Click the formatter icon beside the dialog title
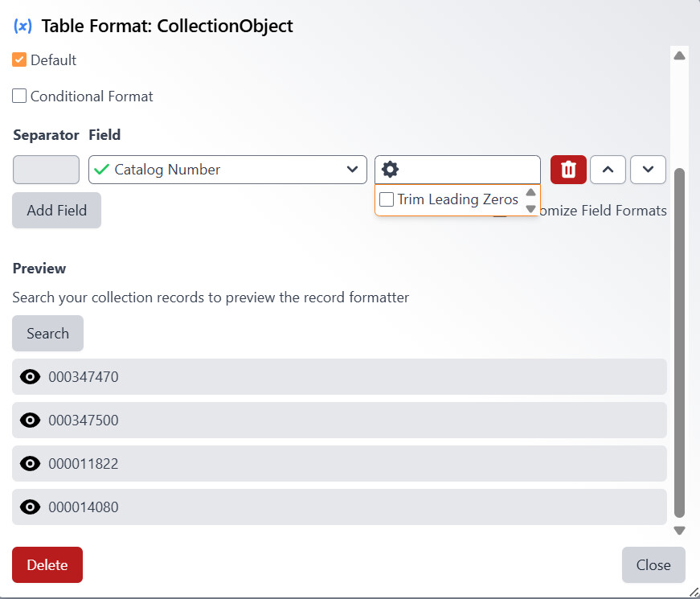This screenshot has height=599, width=700. point(23,26)
